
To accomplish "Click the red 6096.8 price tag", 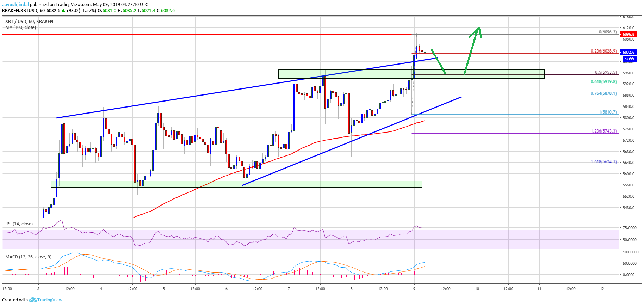I will point(628,34).
